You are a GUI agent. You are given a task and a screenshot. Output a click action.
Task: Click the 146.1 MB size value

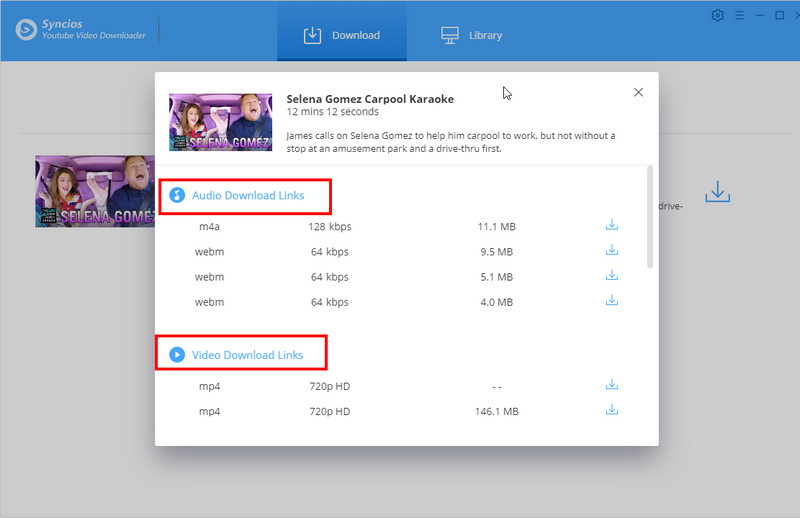tap(496, 411)
